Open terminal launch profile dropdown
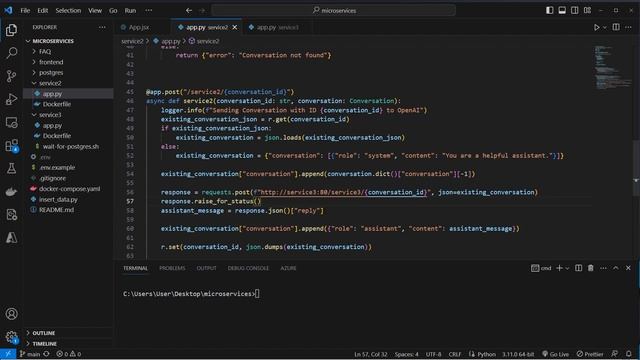 567,268
